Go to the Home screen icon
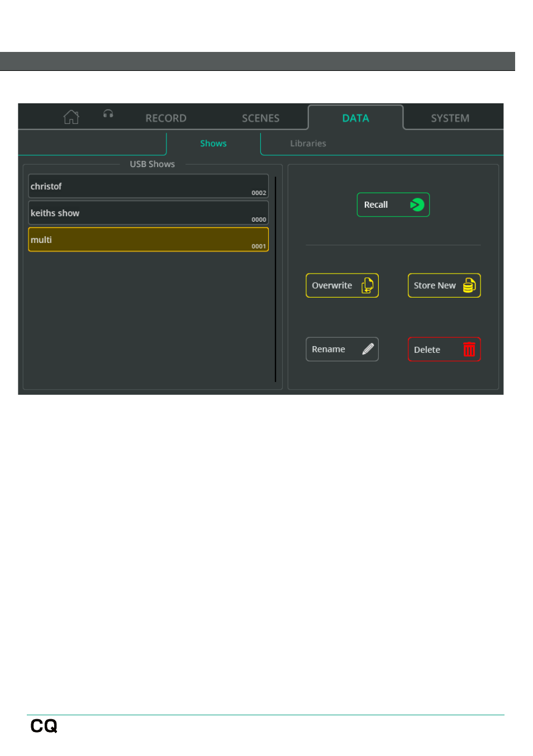 click(71, 117)
